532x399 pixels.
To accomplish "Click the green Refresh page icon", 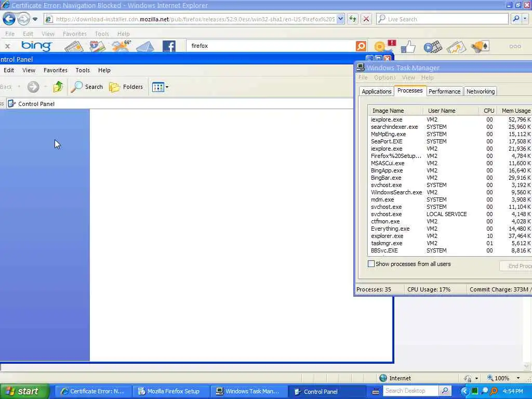I will tap(353, 19).
